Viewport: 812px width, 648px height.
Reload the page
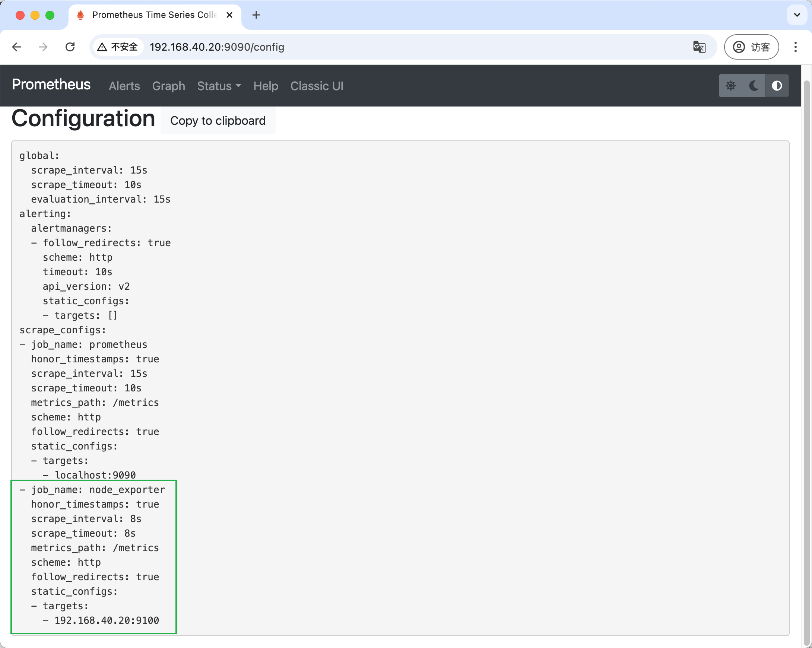pos(70,47)
